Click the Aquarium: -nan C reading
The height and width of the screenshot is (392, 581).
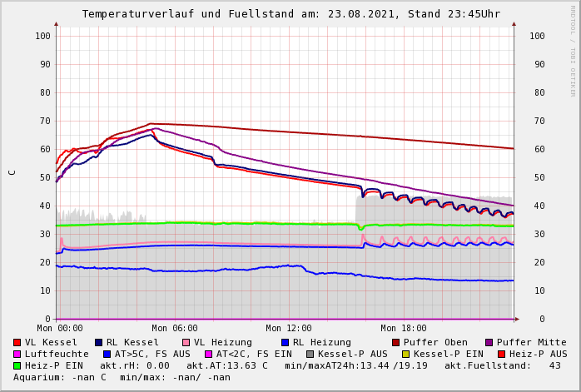pos(60,378)
